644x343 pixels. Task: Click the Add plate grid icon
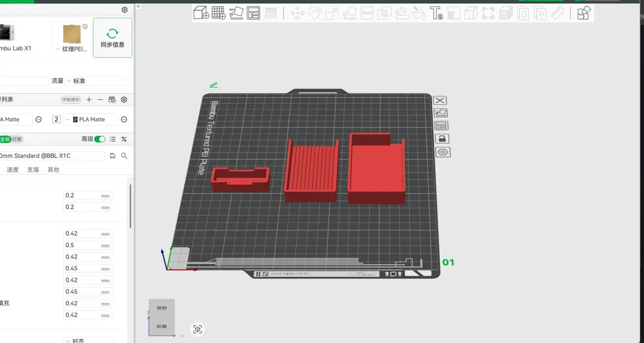[x=218, y=13]
